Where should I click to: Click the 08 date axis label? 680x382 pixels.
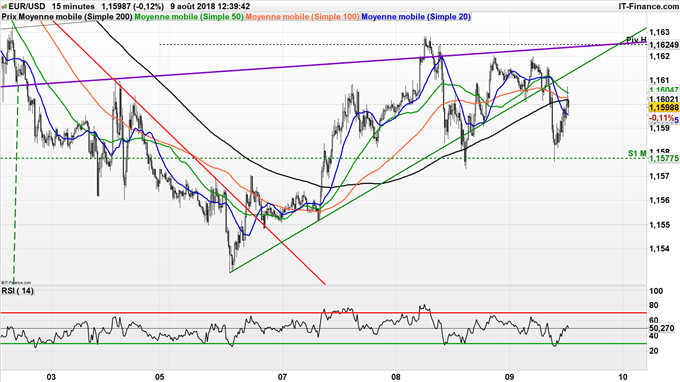pyautogui.click(x=395, y=376)
